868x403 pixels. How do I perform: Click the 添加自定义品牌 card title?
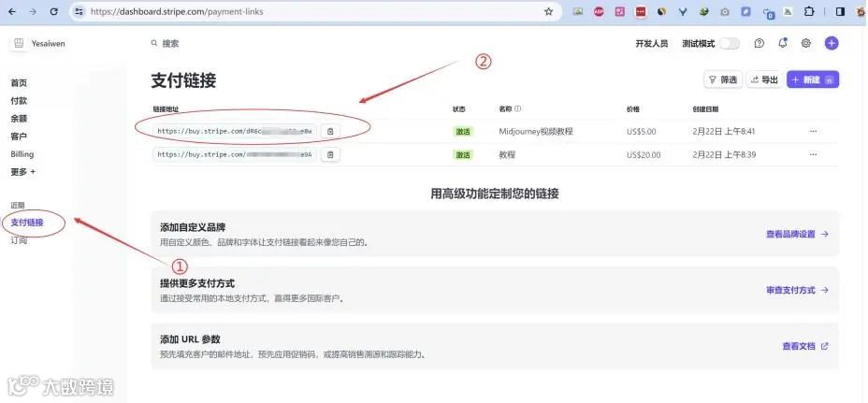(193, 227)
